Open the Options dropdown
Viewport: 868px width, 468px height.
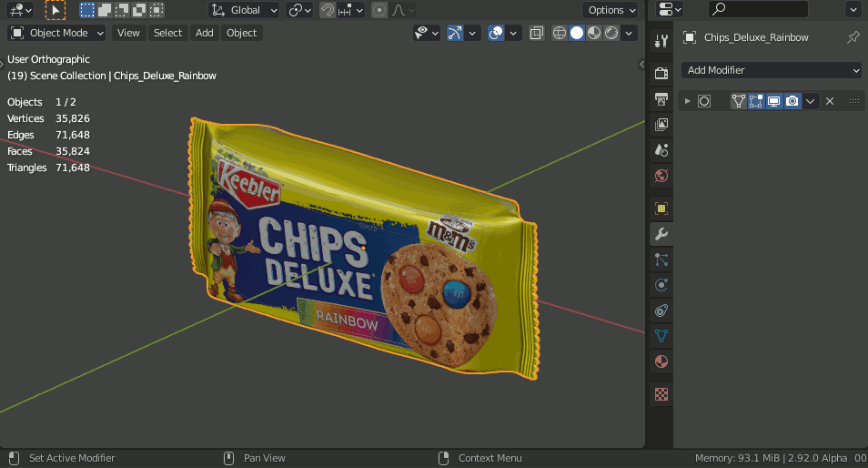tap(610, 10)
